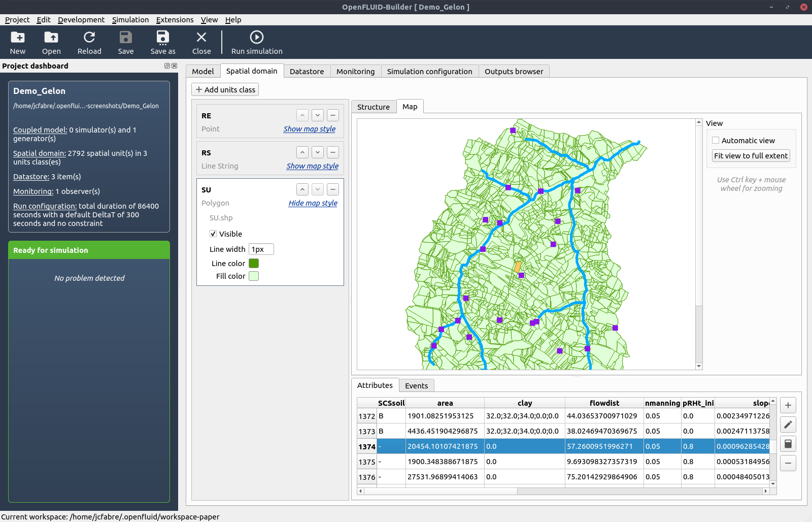Select area cell 27531.96899414063

pos(445,477)
